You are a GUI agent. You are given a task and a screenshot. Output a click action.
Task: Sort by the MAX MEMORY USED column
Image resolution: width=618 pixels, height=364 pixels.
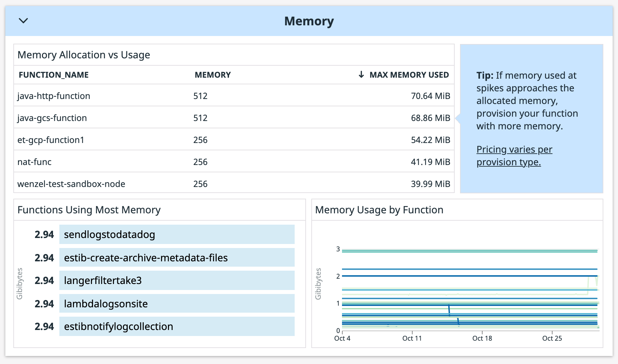409,75
